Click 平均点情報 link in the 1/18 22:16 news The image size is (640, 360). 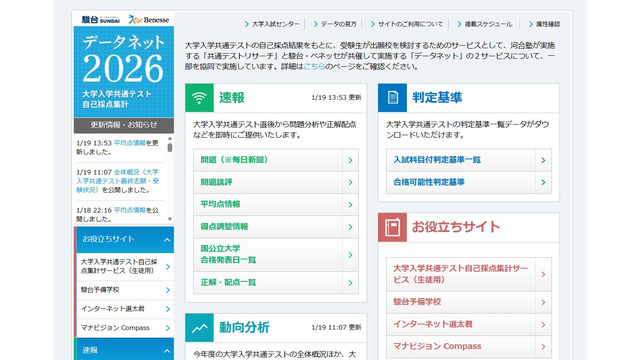129,210
